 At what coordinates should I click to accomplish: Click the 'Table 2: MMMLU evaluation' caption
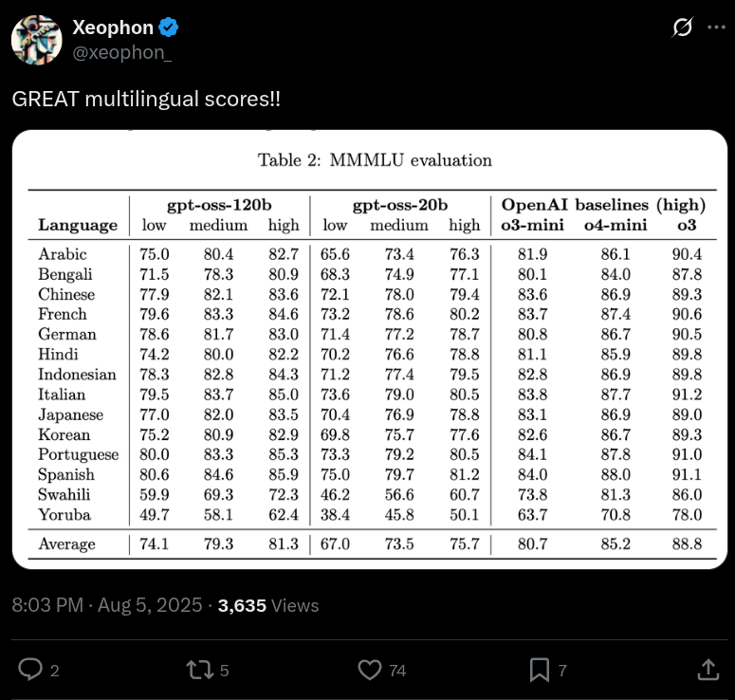[x=375, y=160]
